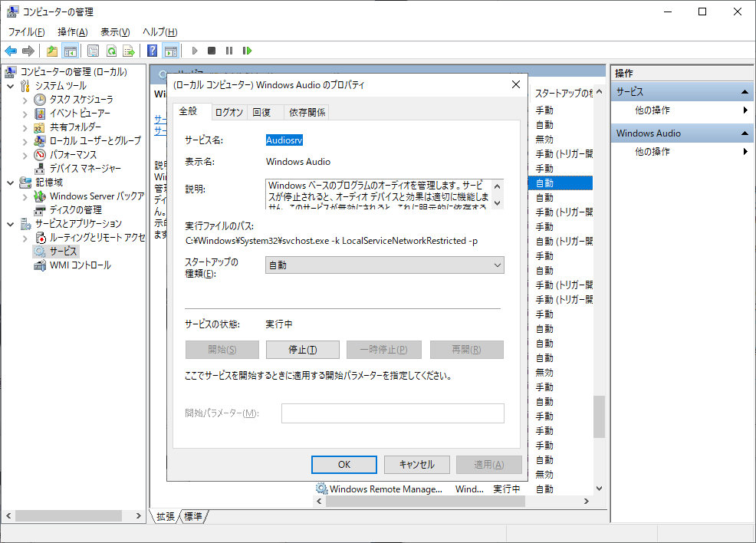Screen dimensions: 756x543
Task: Open the ファイル menu
Action: pos(27,31)
